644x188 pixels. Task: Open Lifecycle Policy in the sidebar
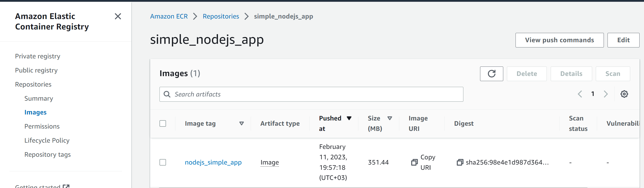click(47, 141)
